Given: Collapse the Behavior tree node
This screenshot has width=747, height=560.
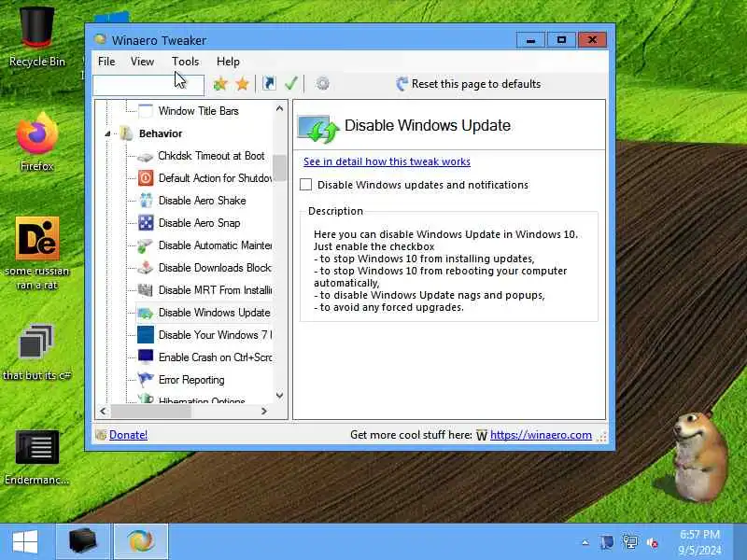Looking at the screenshot, I should 107,133.
